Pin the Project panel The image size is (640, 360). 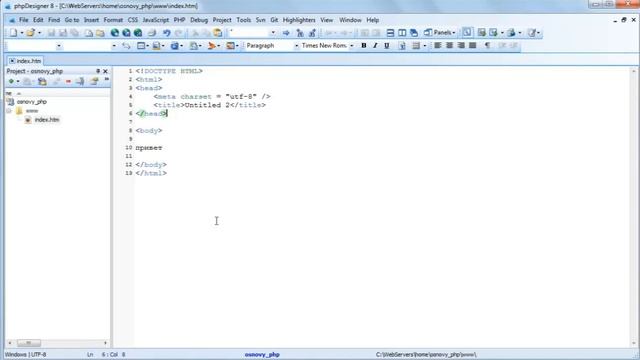click(98, 71)
